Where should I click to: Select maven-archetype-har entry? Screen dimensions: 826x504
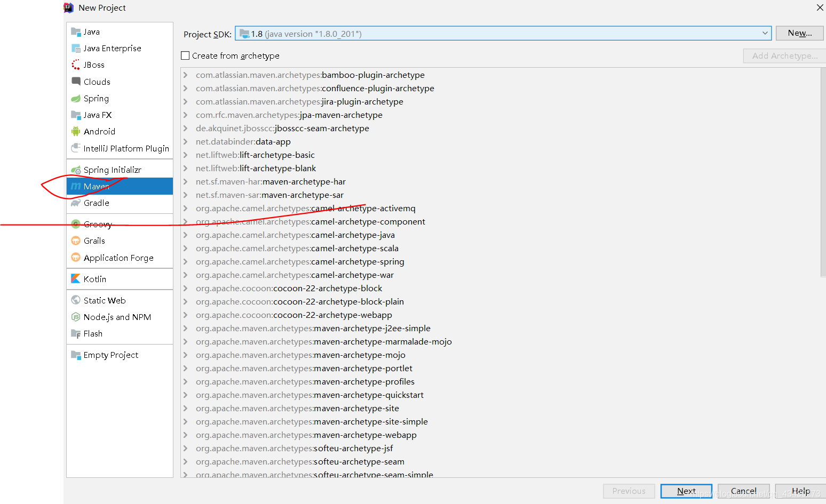pos(271,182)
